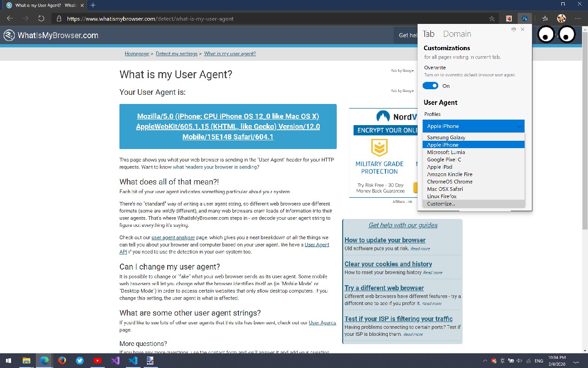588x368 pixels.
Task: Click the Edge icon in taskbar
Action: (x=44, y=361)
